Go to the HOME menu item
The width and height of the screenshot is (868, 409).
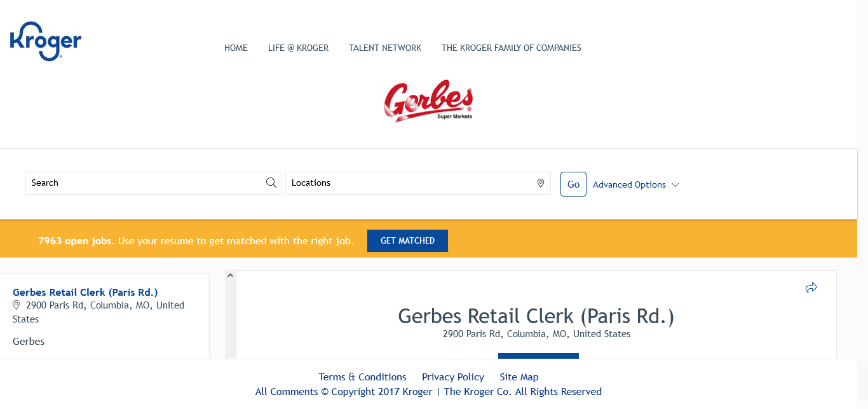[x=236, y=48]
